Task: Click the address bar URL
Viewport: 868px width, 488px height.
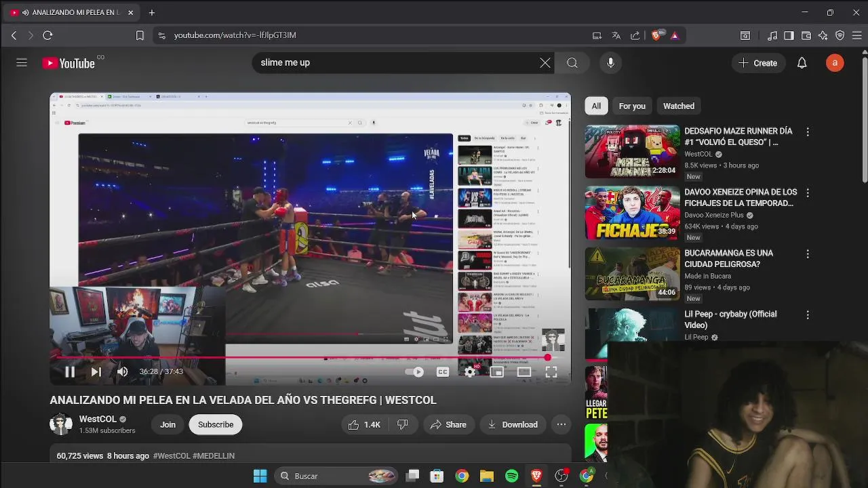Action: click(x=235, y=35)
